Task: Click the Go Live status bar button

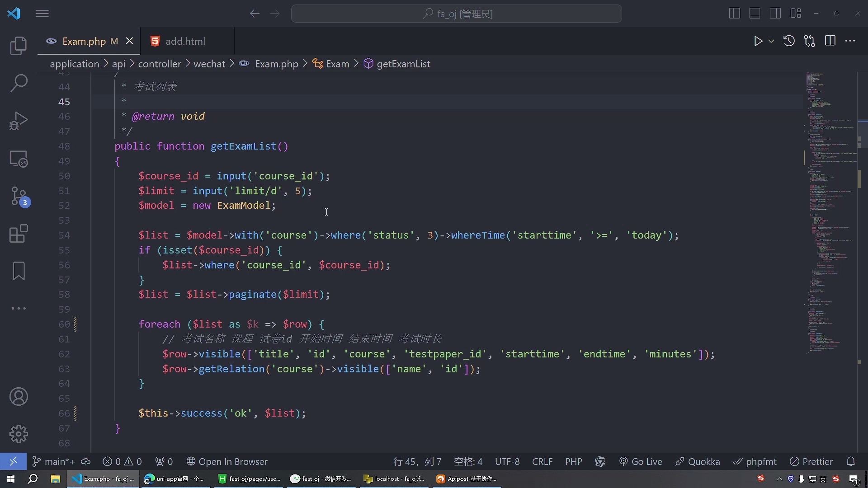Action: [x=641, y=462]
